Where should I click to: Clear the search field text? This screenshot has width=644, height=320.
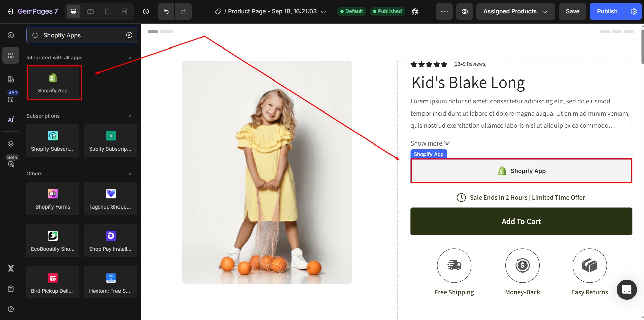(129, 35)
